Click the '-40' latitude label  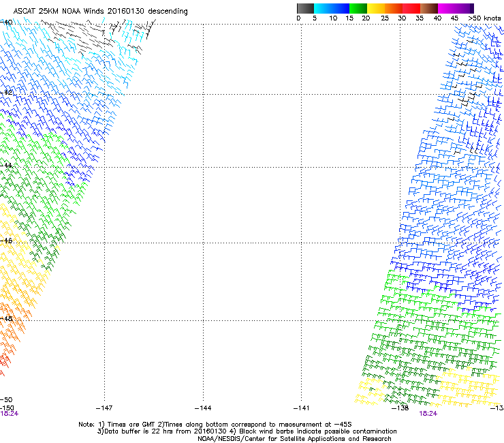click(6, 22)
